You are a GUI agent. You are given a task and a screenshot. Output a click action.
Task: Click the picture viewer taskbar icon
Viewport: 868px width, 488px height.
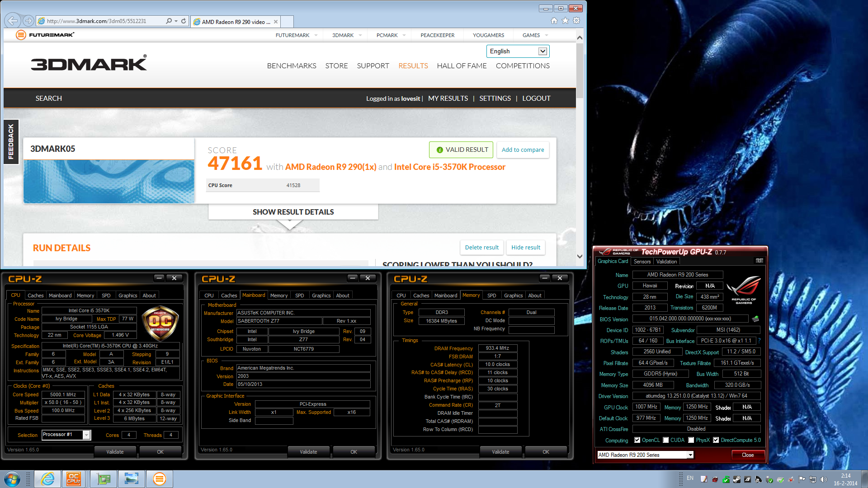tap(132, 479)
